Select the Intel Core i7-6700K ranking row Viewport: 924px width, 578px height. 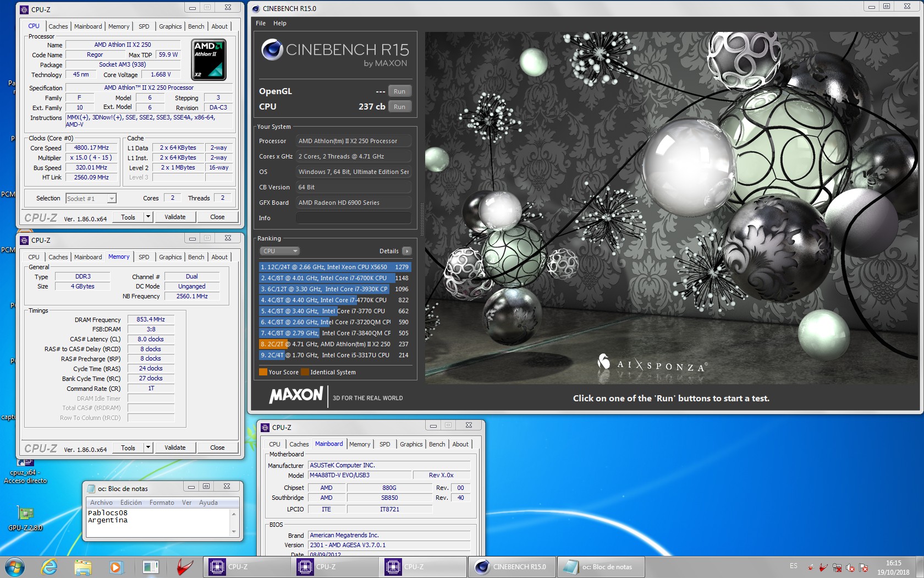click(335, 278)
